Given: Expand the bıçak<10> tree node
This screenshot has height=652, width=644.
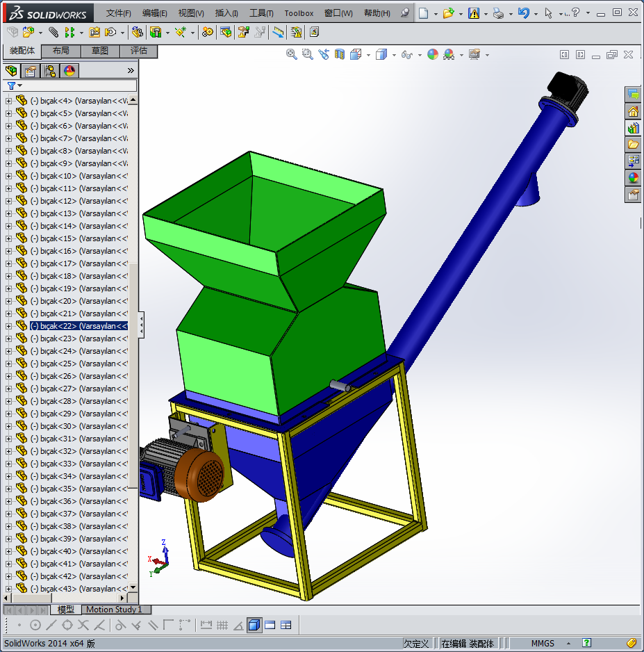Looking at the screenshot, I should [8, 176].
